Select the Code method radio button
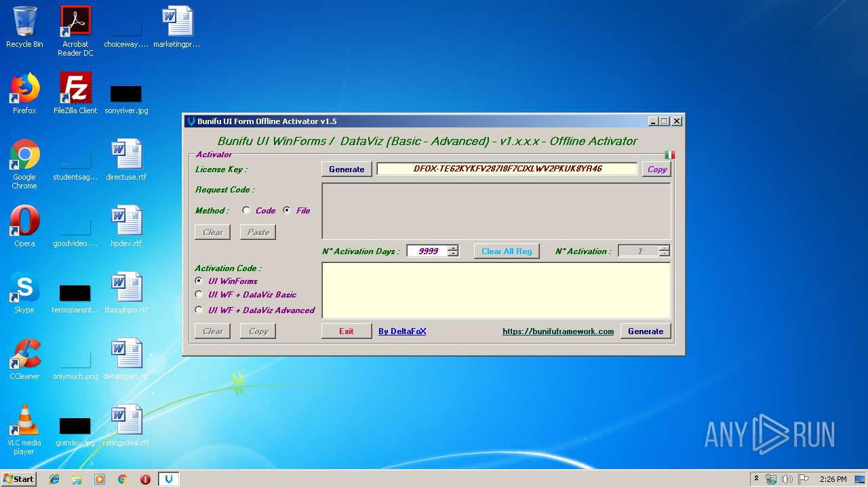 pos(246,210)
